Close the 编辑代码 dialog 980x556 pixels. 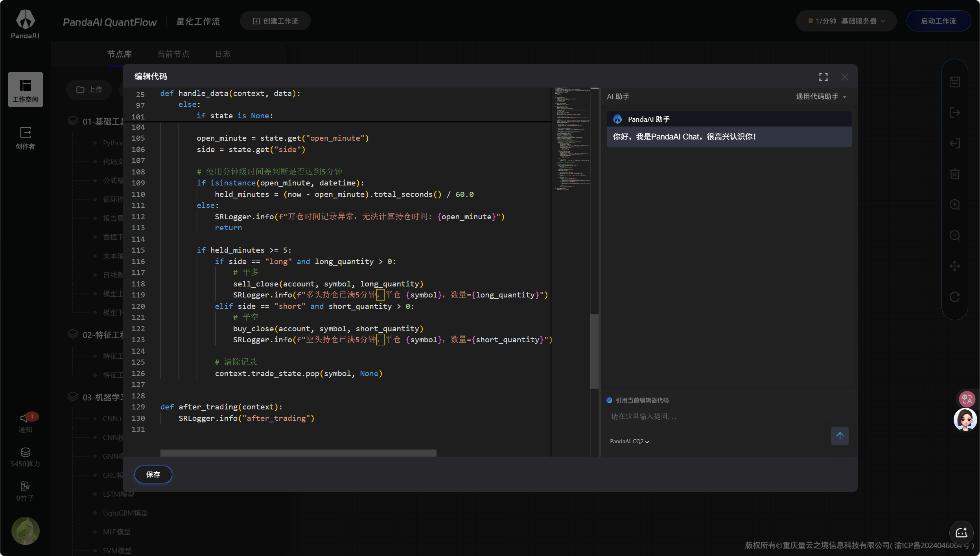click(x=845, y=77)
